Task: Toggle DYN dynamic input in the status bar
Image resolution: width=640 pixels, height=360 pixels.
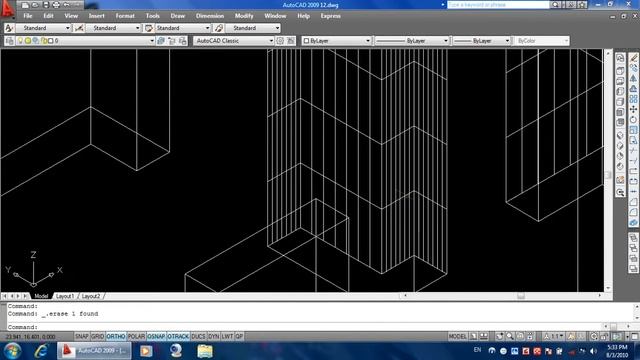Action: click(x=213, y=336)
